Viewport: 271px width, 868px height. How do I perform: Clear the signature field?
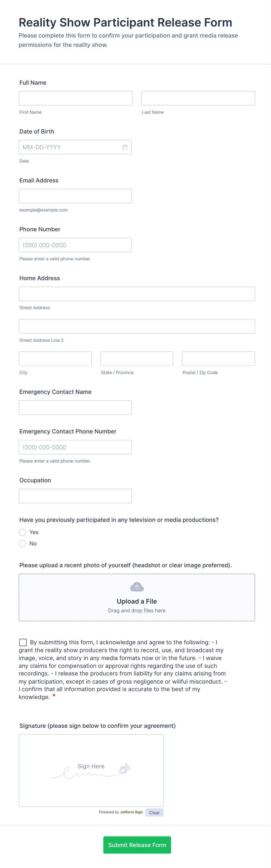pos(154,812)
